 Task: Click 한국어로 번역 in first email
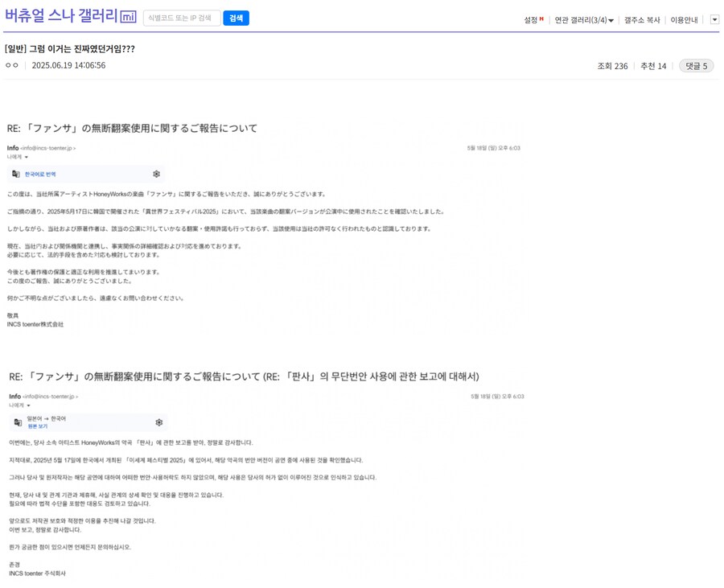(40, 174)
